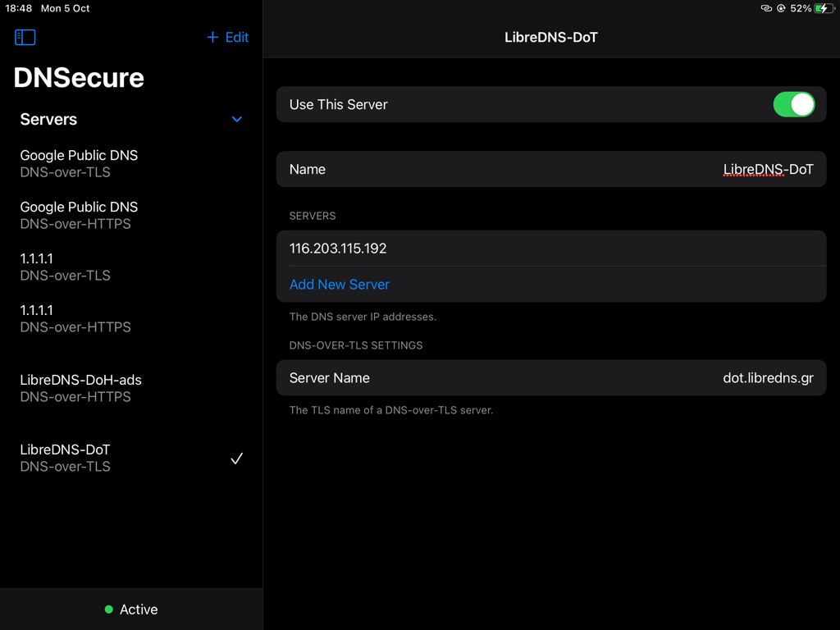Image resolution: width=840 pixels, height=630 pixels.
Task: Toggle the sidebar panel icon
Action: (x=25, y=37)
